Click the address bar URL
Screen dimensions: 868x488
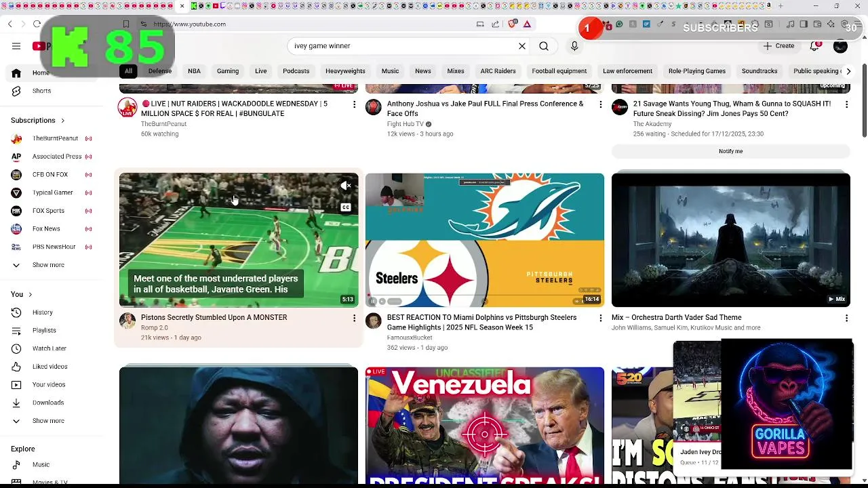click(x=189, y=24)
